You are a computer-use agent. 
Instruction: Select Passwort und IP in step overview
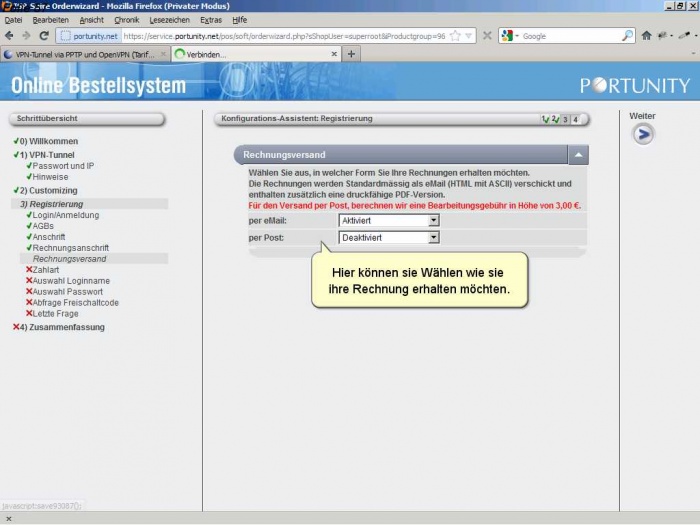click(64, 166)
